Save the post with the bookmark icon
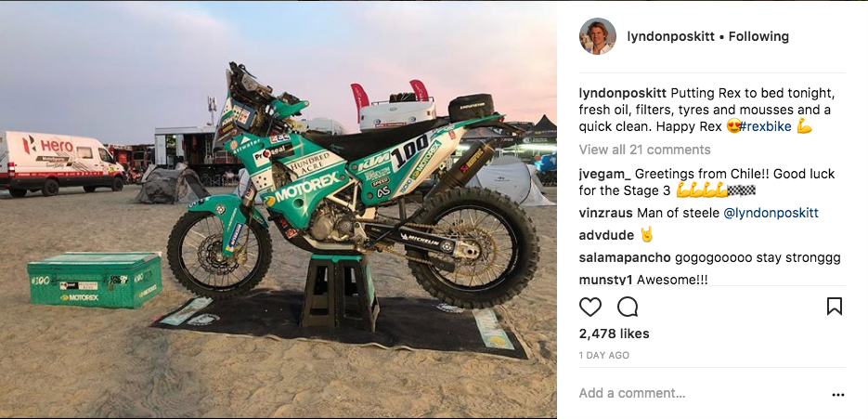The image size is (868, 419). tap(835, 307)
